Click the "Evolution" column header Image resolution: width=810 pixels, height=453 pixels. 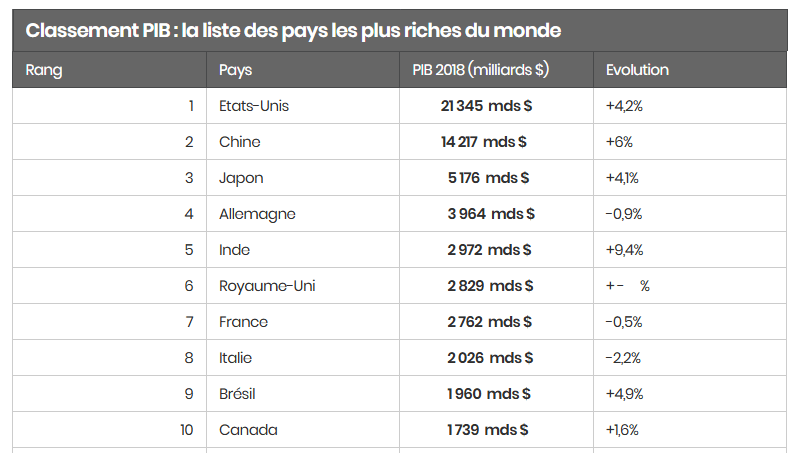point(637,70)
